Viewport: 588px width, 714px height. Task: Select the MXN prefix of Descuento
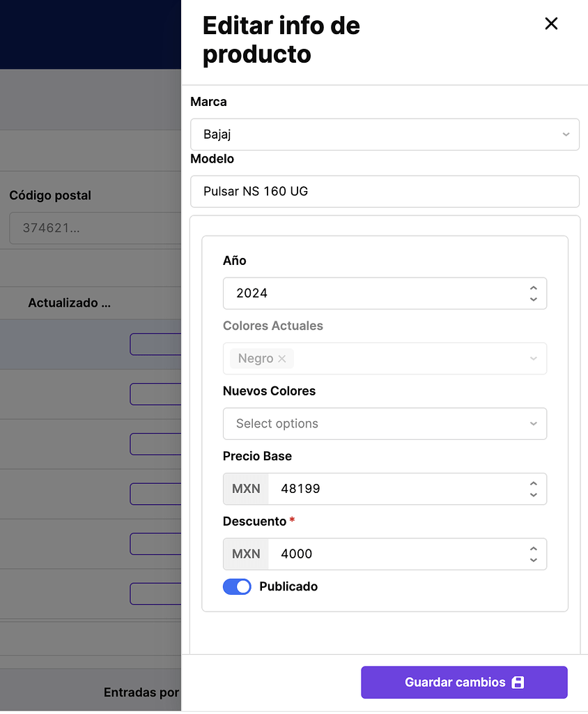pos(246,554)
